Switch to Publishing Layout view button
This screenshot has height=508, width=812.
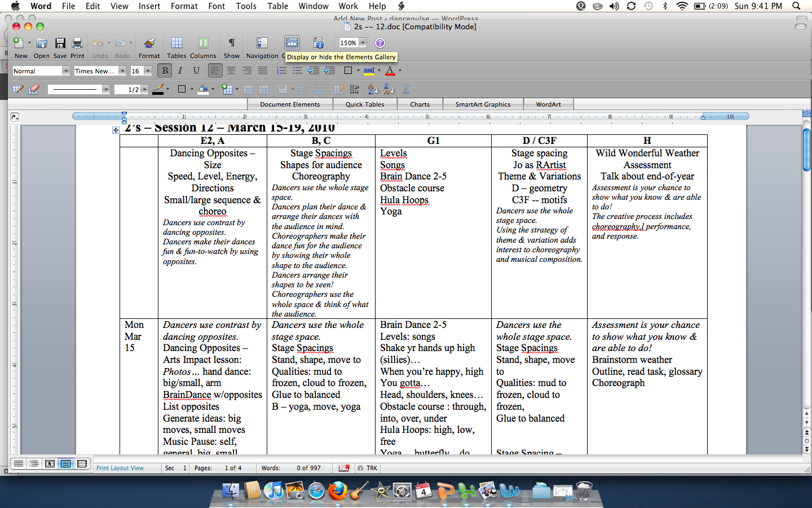coord(50,463)
